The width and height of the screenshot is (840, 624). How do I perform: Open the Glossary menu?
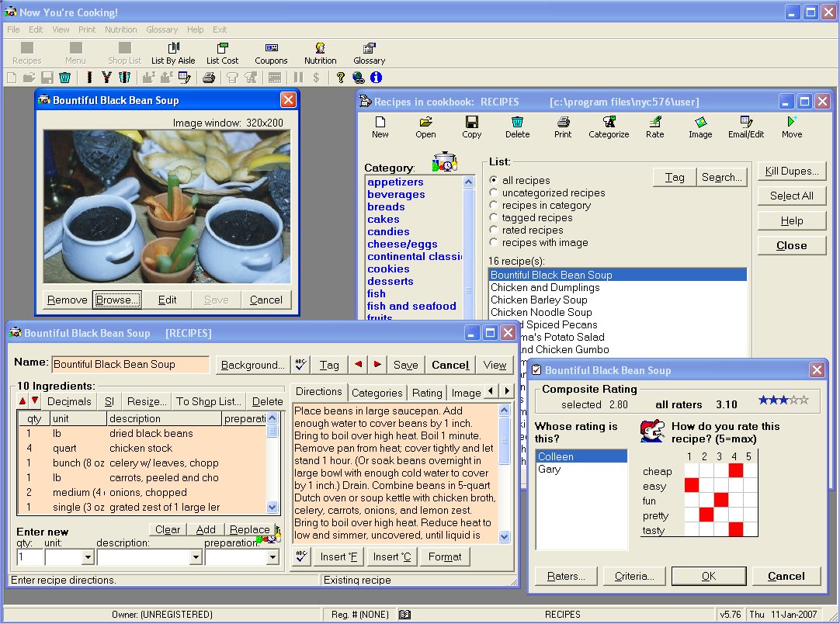click(161, 29)
